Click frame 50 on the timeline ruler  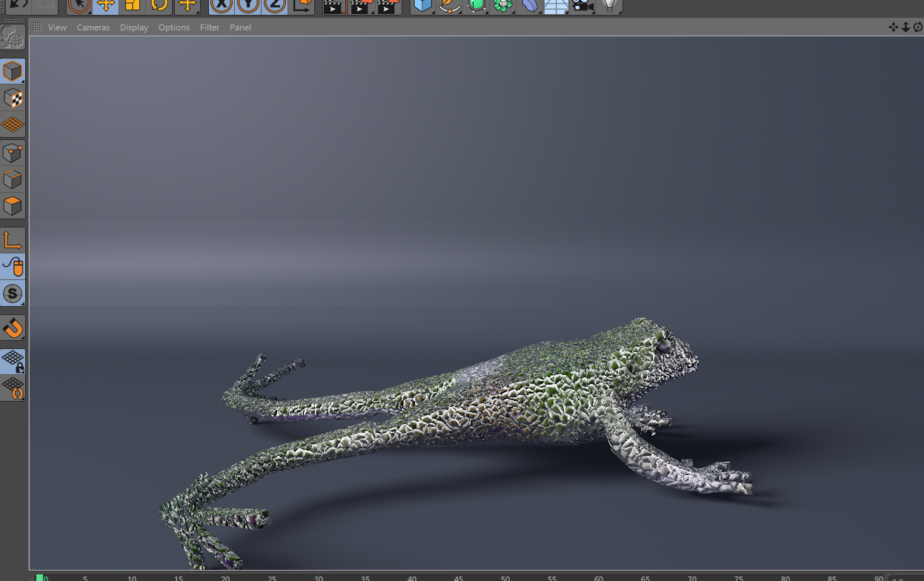coord(505,578)
